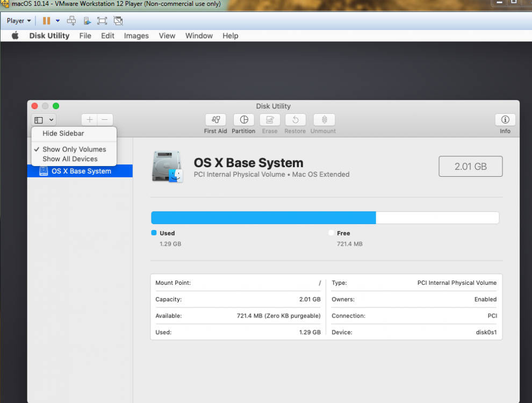Toggle VMware Unity mode icon
The width and height of the screenshot is (532, 403).
[x=118, y=21]
